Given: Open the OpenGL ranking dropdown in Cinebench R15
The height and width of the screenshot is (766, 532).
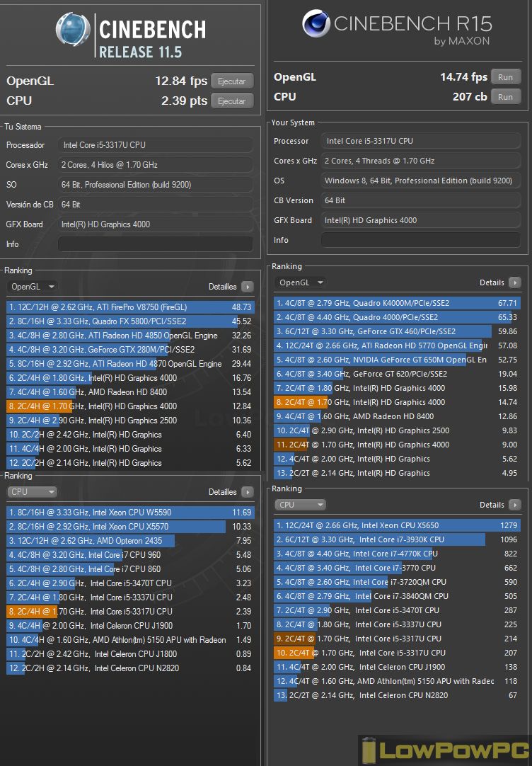Looking at the screenshot, I should click(300, 282).
